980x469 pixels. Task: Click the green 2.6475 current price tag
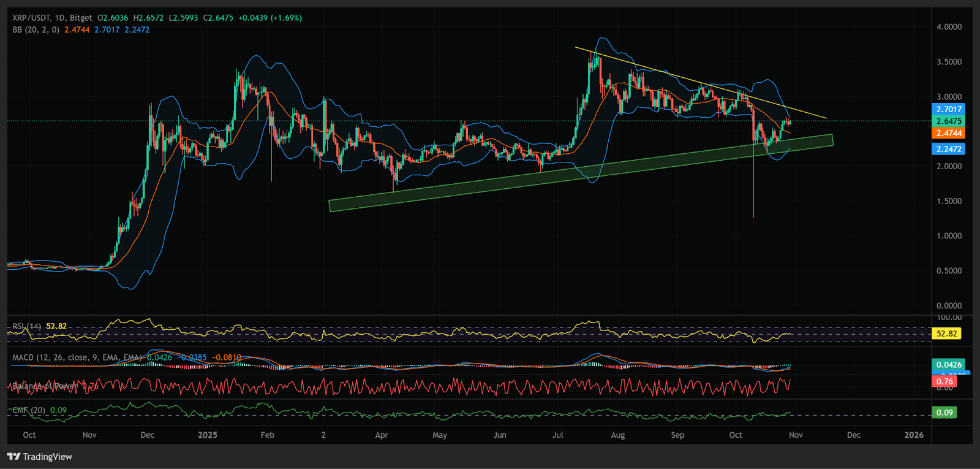pos(948,121)
